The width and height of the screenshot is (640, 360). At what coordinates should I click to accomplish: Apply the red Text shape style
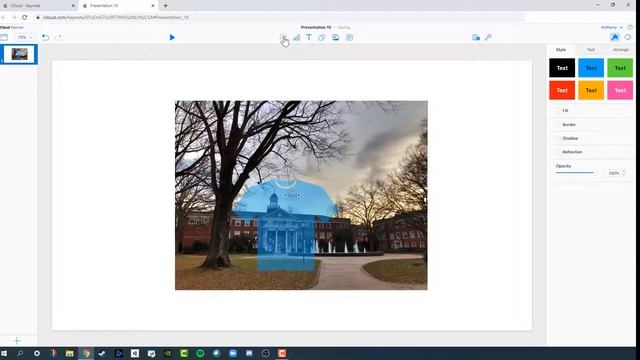[x=562, y=90]
